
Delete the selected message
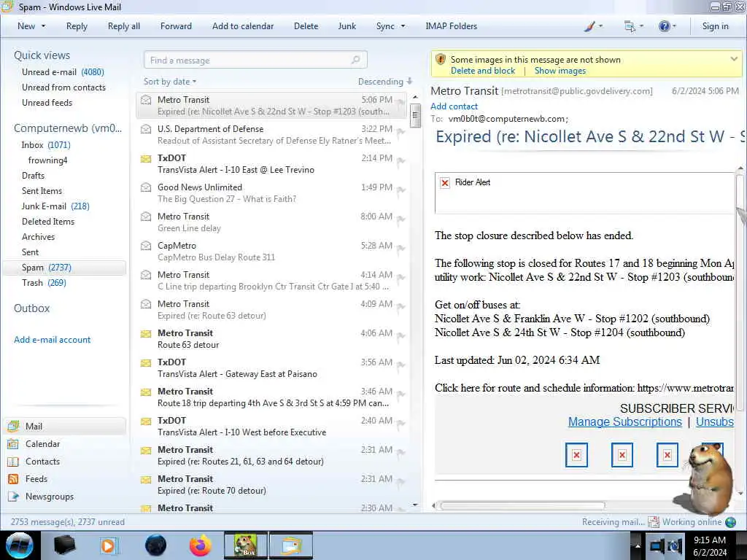coord(306,26)
